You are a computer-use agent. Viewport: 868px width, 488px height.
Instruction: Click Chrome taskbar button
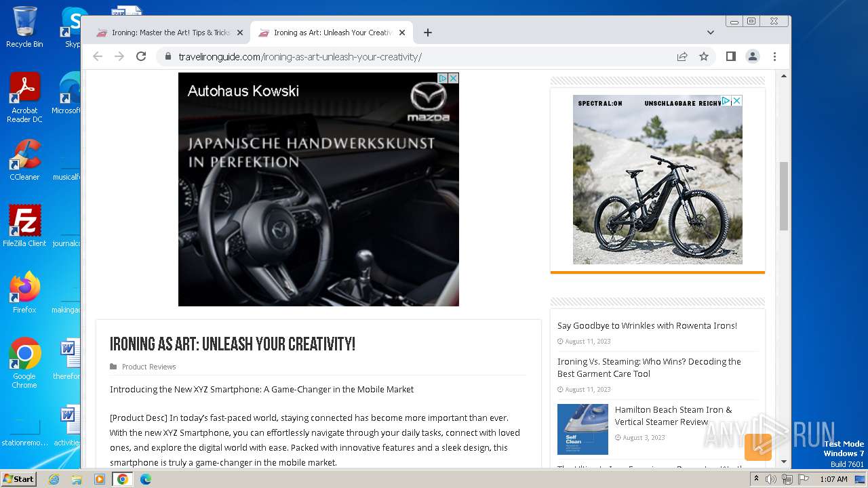pos(123,479)
